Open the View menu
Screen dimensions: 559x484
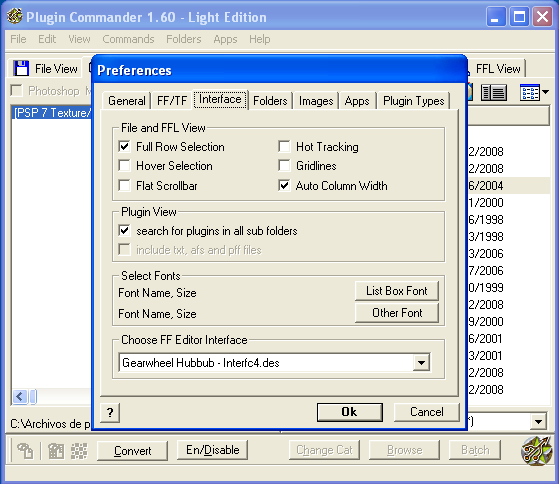(79, 39)
